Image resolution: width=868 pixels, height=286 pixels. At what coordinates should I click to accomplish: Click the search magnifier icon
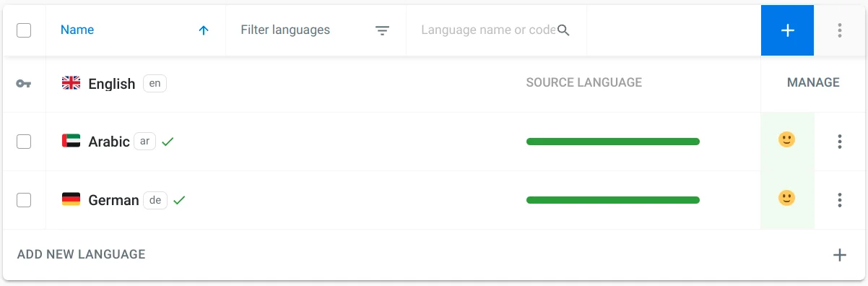coord(564,30)
